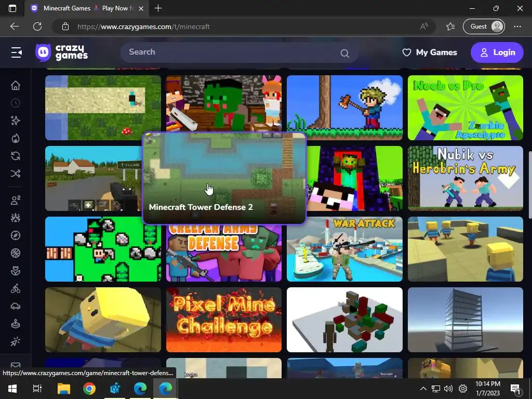
Task: Open the village shooter game thumbnail
Action: (x=94, y=178)
